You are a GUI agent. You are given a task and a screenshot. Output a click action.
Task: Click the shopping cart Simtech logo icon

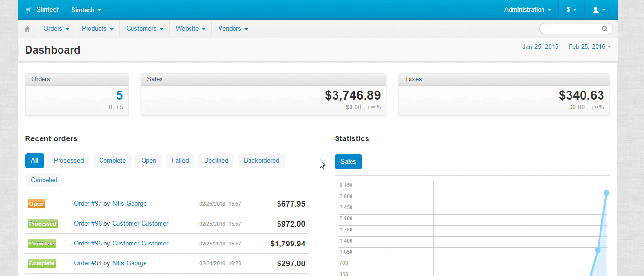point(29,10)
